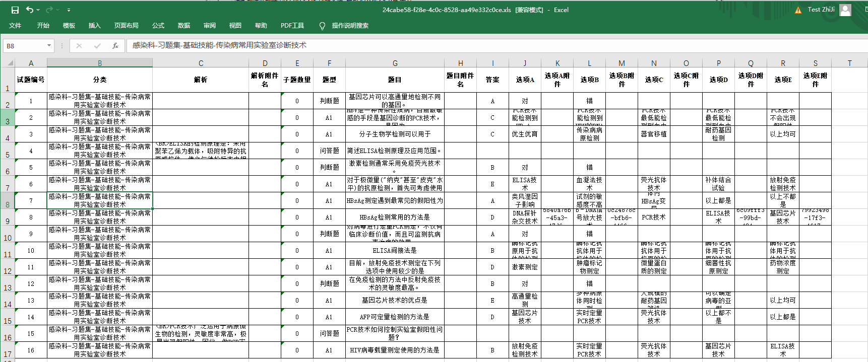The width and height of the screenshot is (868, 362).
Task: Click cell 激素测定 in row 12
Action: pos(525,267)
